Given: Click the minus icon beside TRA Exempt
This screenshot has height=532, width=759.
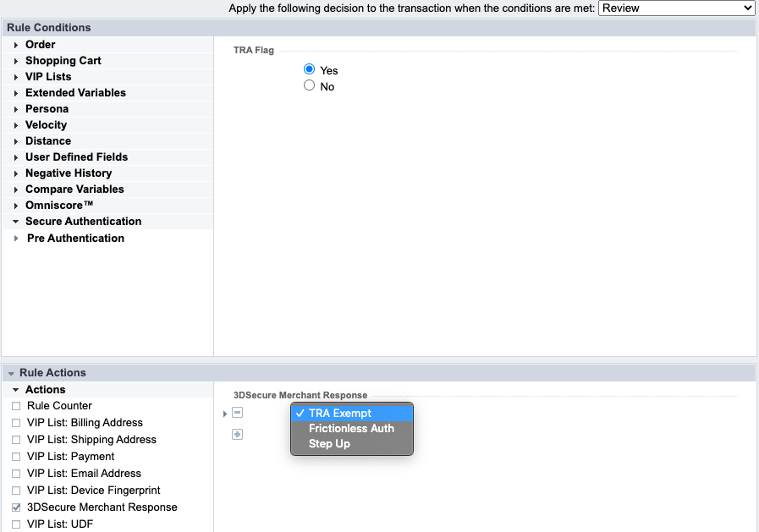Looking at the screenshot, I should point(237,413).
